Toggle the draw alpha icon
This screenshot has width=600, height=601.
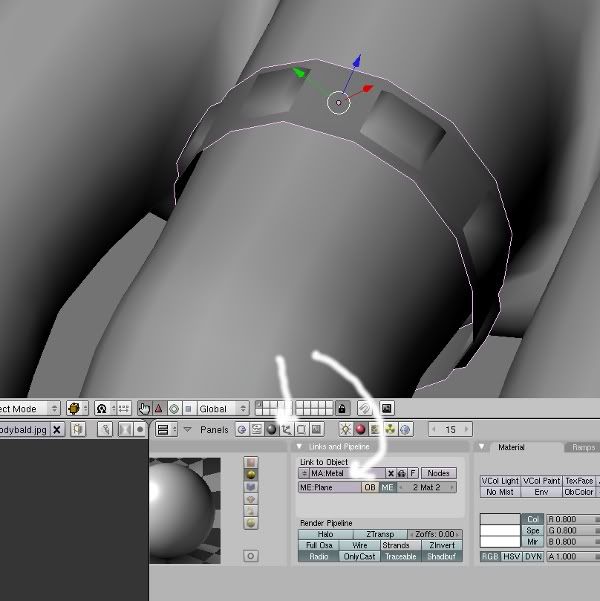click(x=125, y=430)
